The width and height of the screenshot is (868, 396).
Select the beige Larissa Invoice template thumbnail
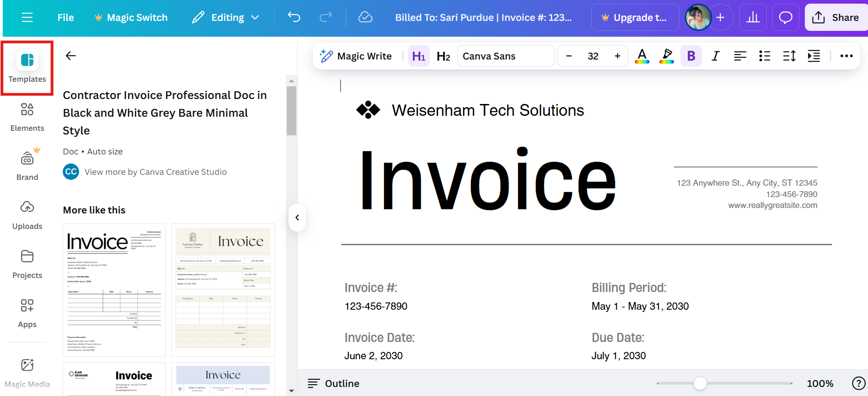coord(223,290)
